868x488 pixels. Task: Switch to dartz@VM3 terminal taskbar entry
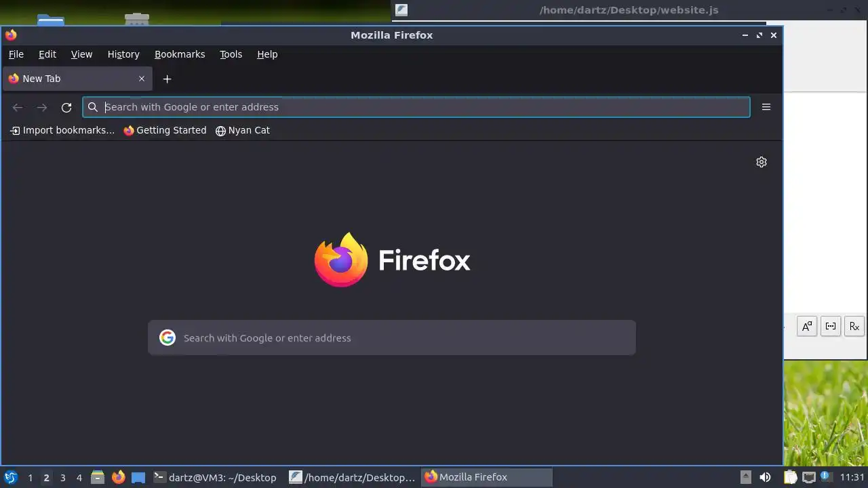tap(216, 477)
